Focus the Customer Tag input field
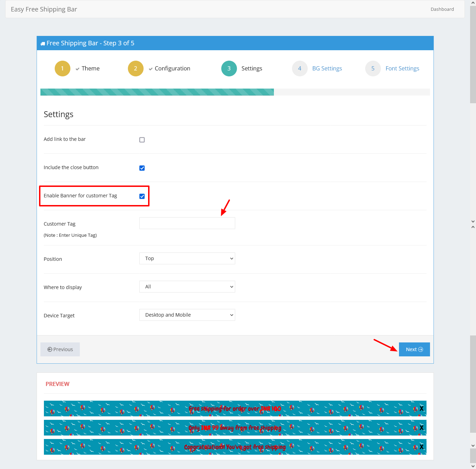 click(187, 223)
